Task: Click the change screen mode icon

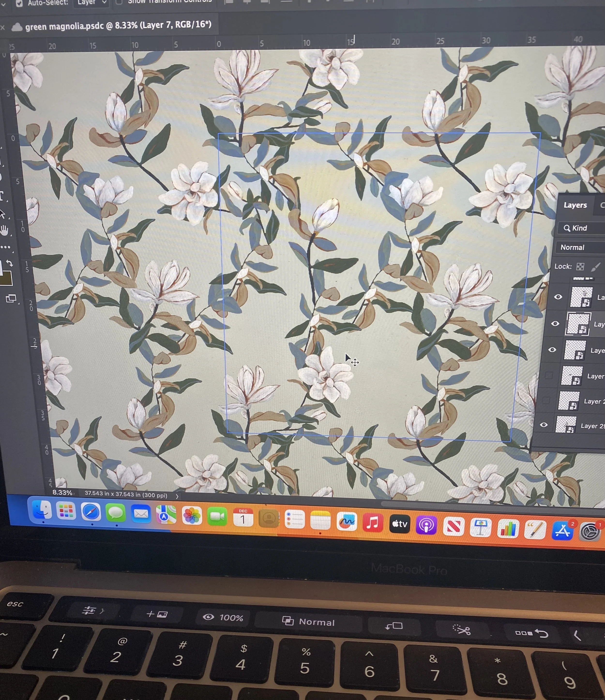Action: click(x=11, y=298)
